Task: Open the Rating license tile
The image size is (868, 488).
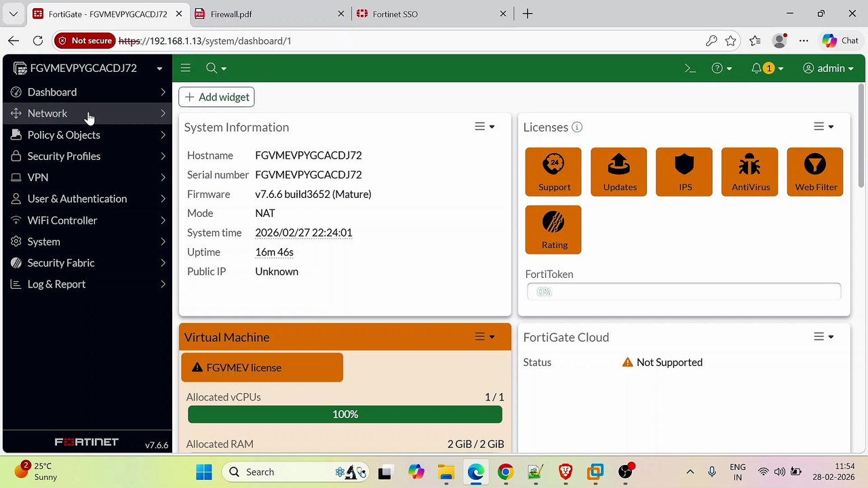Action: tap(553, 230)
